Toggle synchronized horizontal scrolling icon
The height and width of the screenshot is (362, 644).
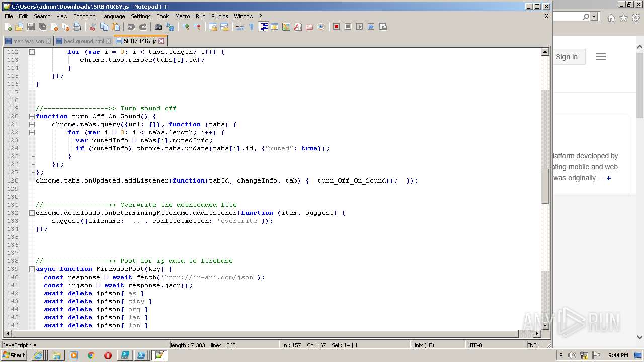(x=224, y=27)
